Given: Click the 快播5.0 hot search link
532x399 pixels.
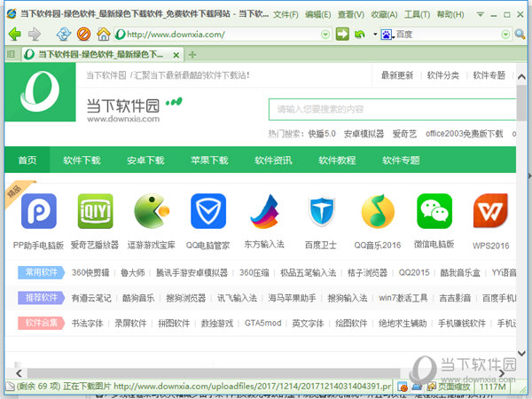Looking at the screenshot, I should pyautogui.click(x=322, y=134).
